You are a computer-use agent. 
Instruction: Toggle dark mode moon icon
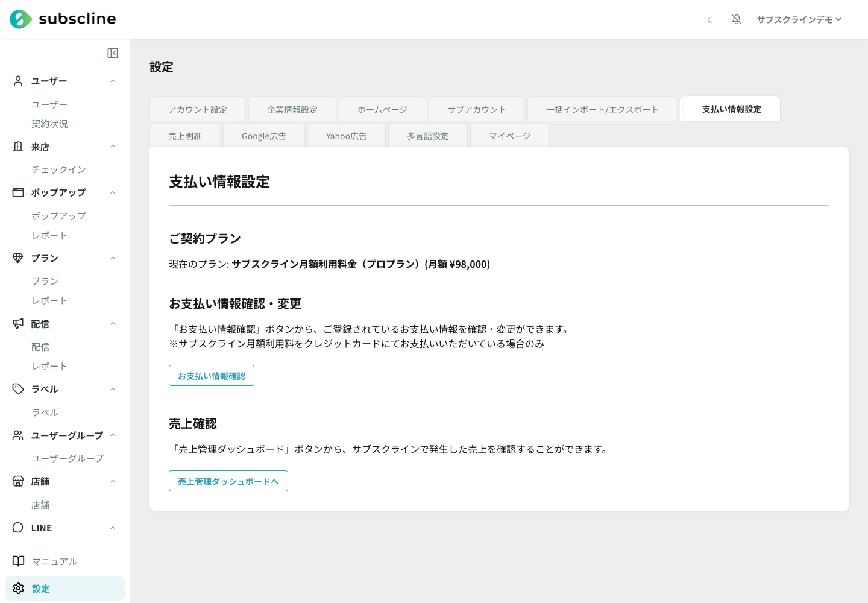click(x=710, y=20)
